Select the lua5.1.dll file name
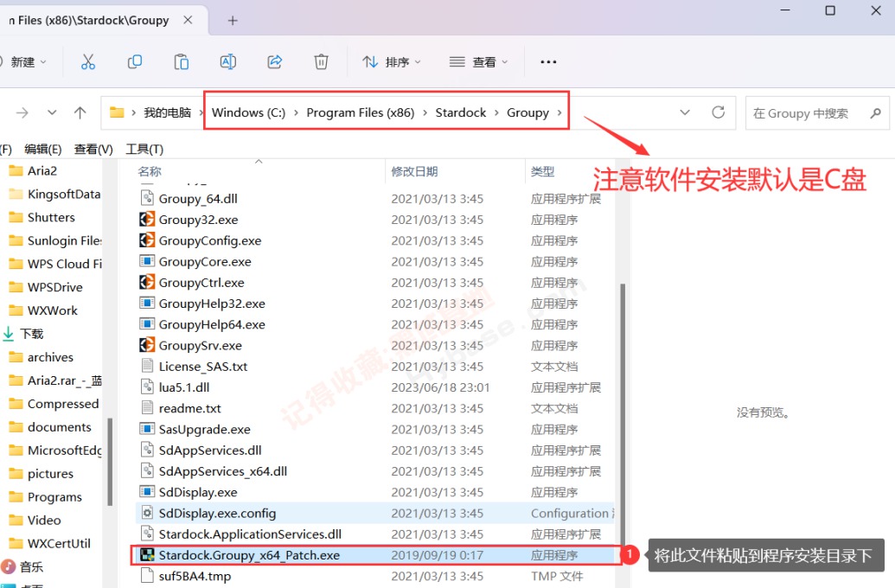Image resolution: width=895 pixels, height=588 pixels. point(184,387)
